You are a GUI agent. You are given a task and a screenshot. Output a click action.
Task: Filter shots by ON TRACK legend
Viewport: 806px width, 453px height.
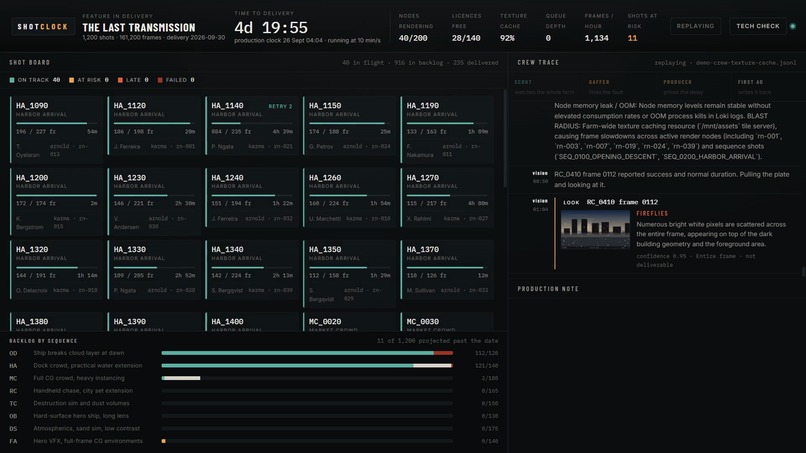click(34, 80)
